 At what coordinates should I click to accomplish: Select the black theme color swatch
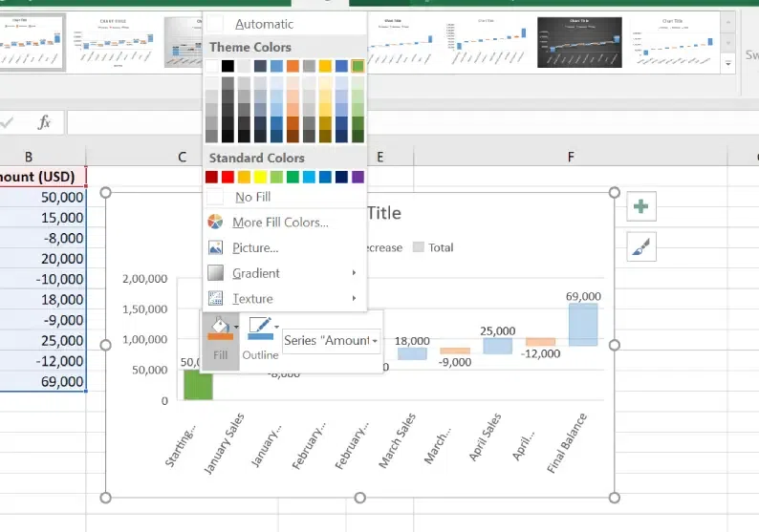(228, 66)
